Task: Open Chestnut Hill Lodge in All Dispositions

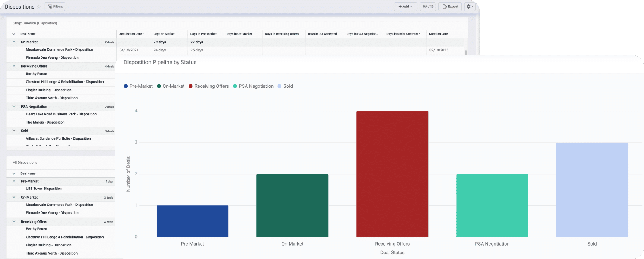Action: tap(65, 237)
